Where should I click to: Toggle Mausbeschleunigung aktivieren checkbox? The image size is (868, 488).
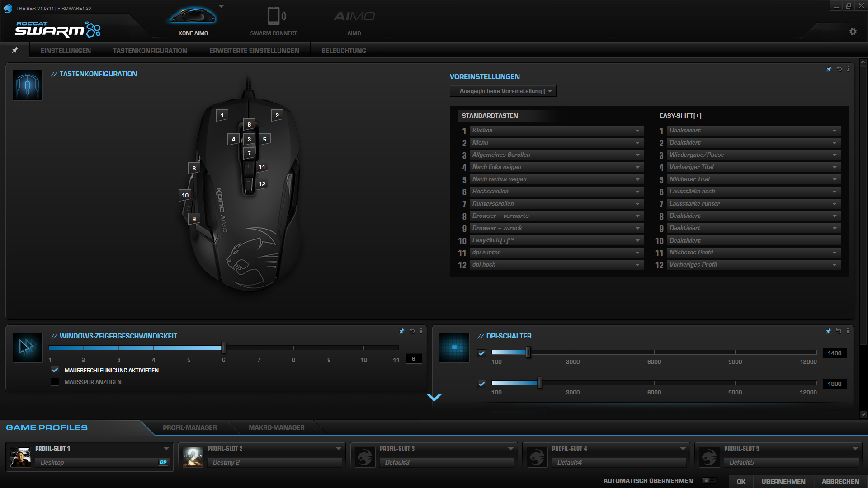point(55,370)
